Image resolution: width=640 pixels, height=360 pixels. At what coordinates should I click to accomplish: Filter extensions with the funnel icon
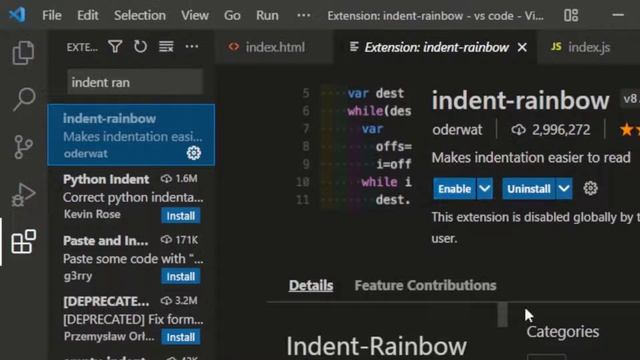(116, 47)
